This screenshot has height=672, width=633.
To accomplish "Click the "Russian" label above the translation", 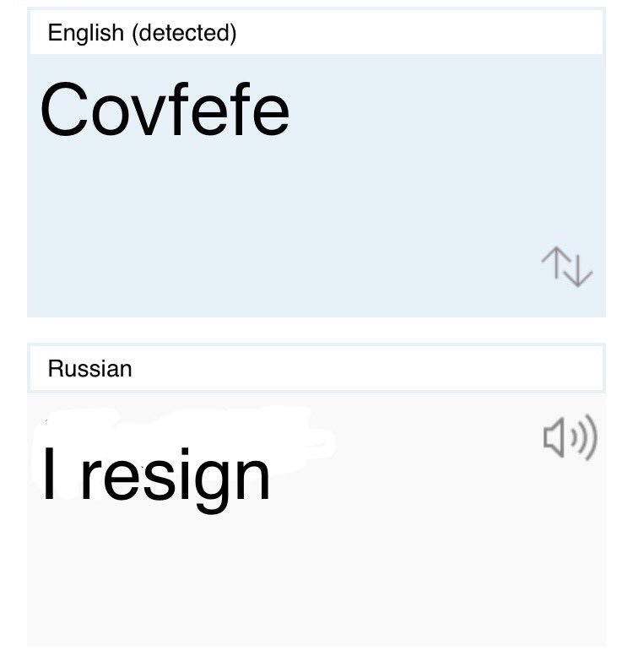I will click(90, 369).
